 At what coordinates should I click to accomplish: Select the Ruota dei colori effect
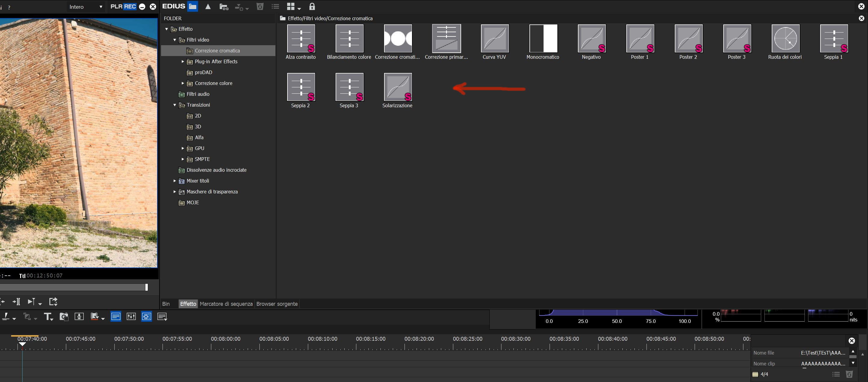tap(786, 39)
